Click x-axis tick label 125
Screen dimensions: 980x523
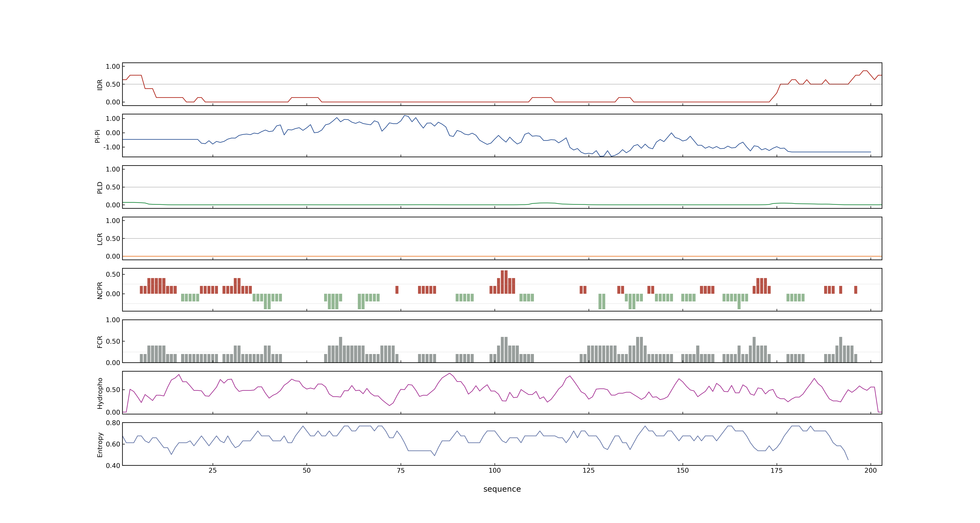[x=588, y=470]
